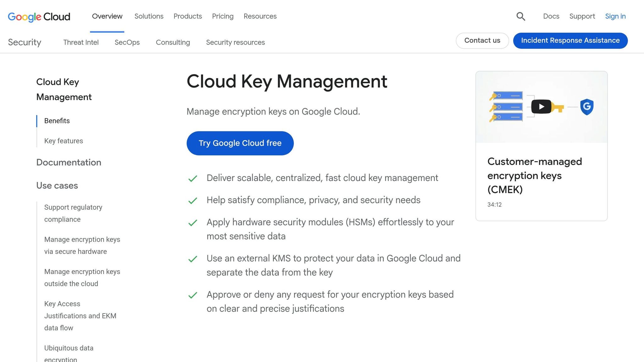Click checkmark beside 'Approve or deny any request'
The width and height of the screenshot is (644, 362).
(x=193, y=295)
